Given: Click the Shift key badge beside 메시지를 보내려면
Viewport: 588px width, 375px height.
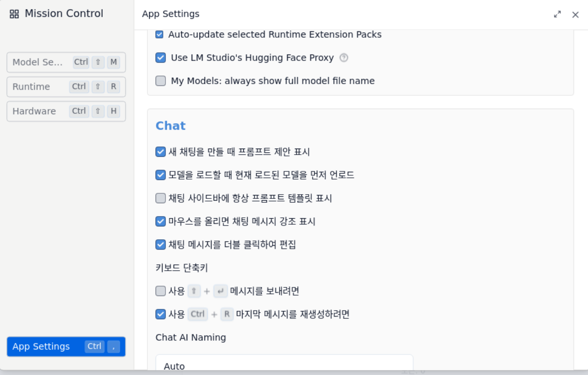Looking at the screenshot, I should pos(194,291).
